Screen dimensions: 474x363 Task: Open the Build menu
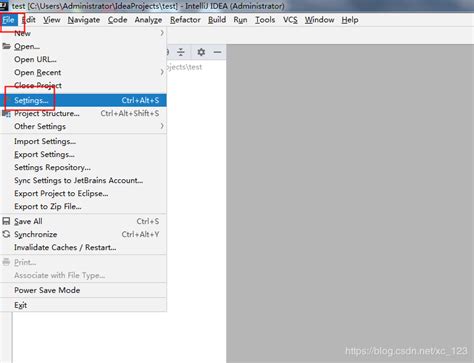coord(217,20)
